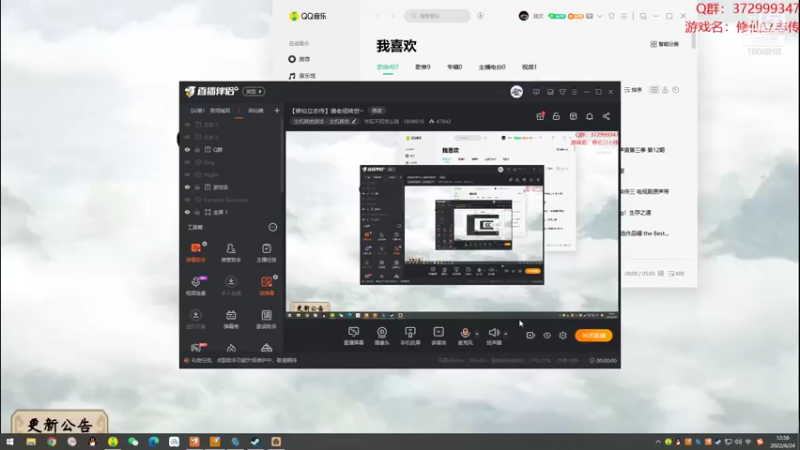
Task: Toggle visibility of Q群 source
Action: coord(187,149)
